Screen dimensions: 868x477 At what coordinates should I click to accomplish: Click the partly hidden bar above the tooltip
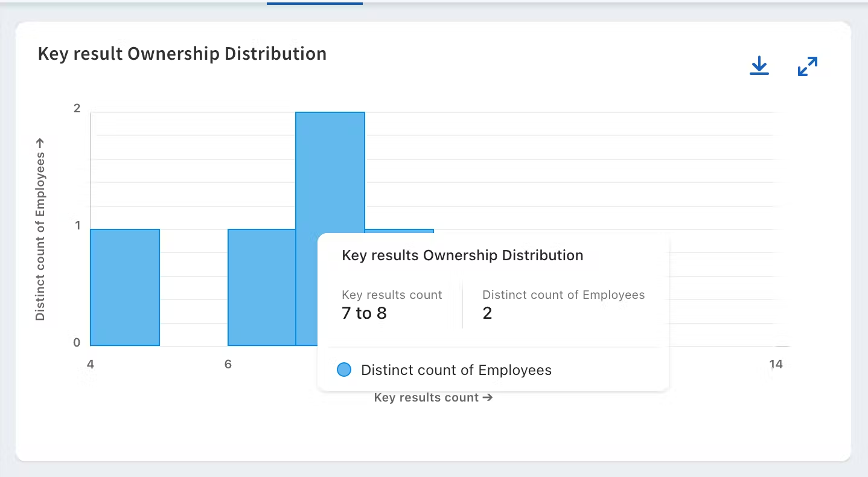point(399,231)
